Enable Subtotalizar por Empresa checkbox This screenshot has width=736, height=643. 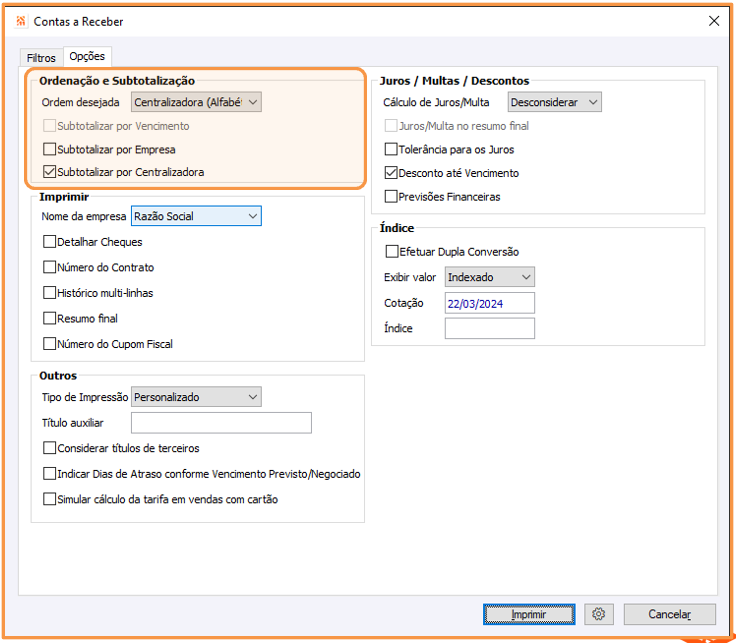[50, 150]
